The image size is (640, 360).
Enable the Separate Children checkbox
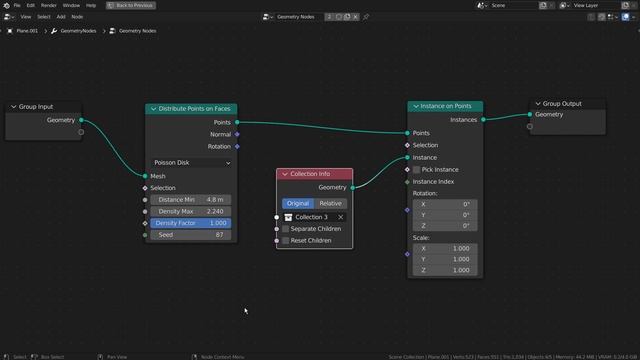pos(286,229)
